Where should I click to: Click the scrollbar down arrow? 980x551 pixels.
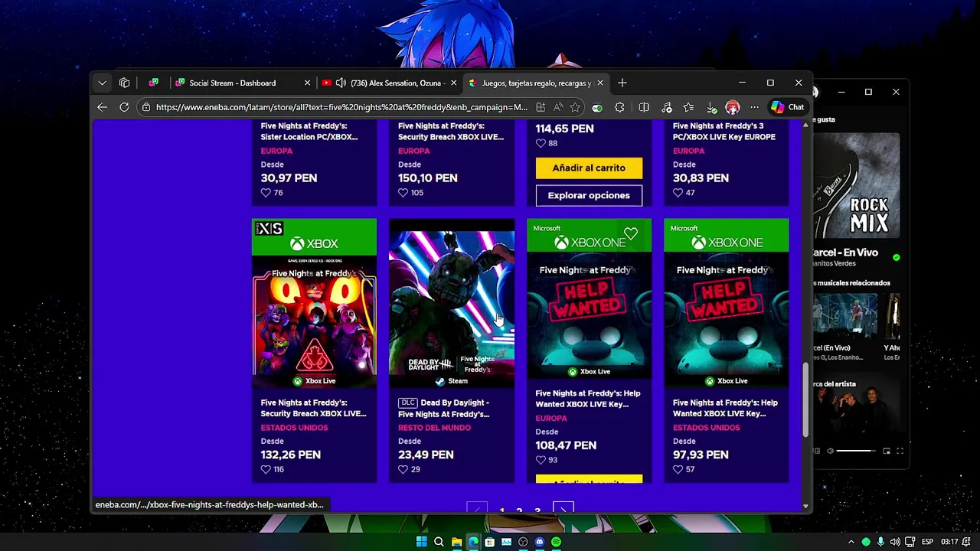click(805, 506)
